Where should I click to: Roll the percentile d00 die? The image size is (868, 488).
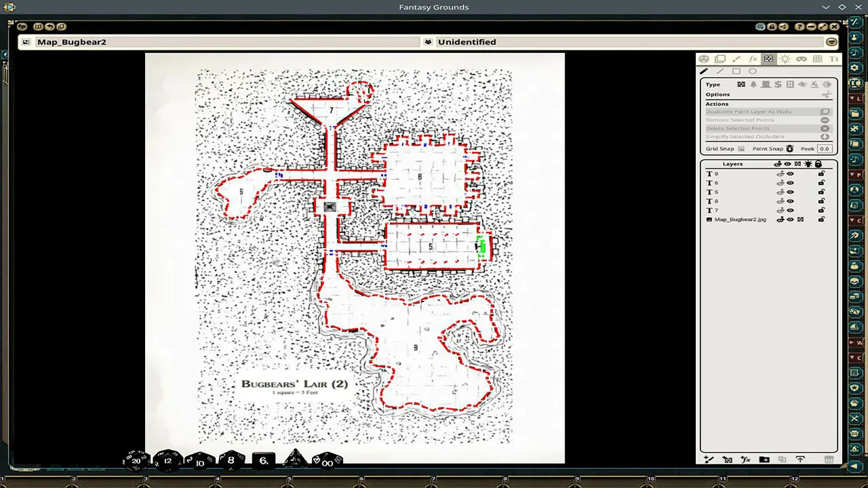(327, 462)
